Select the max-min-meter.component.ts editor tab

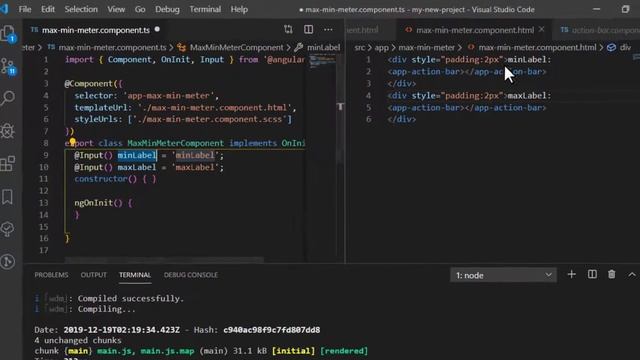pos(96,30)
